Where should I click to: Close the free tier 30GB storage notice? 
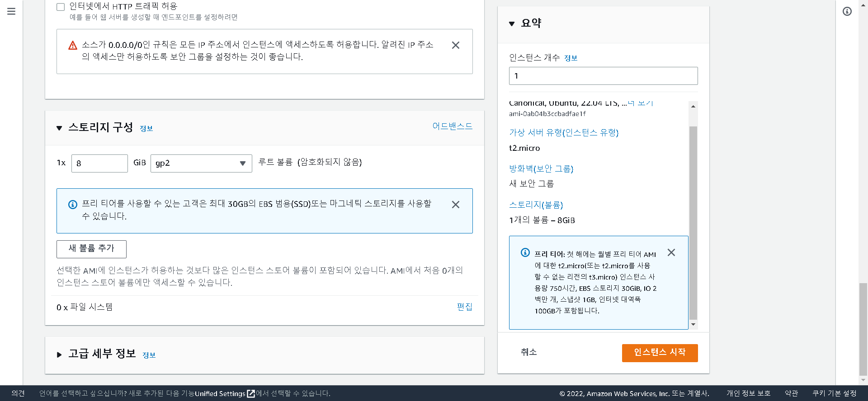click(x=456, y=205)
